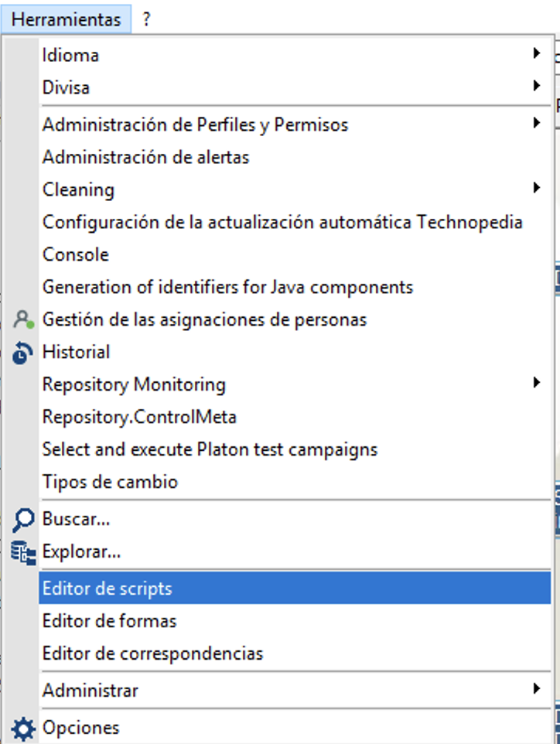Expand the Divisa submenu arrow
The image size is (560, 744).
(536, 86)
